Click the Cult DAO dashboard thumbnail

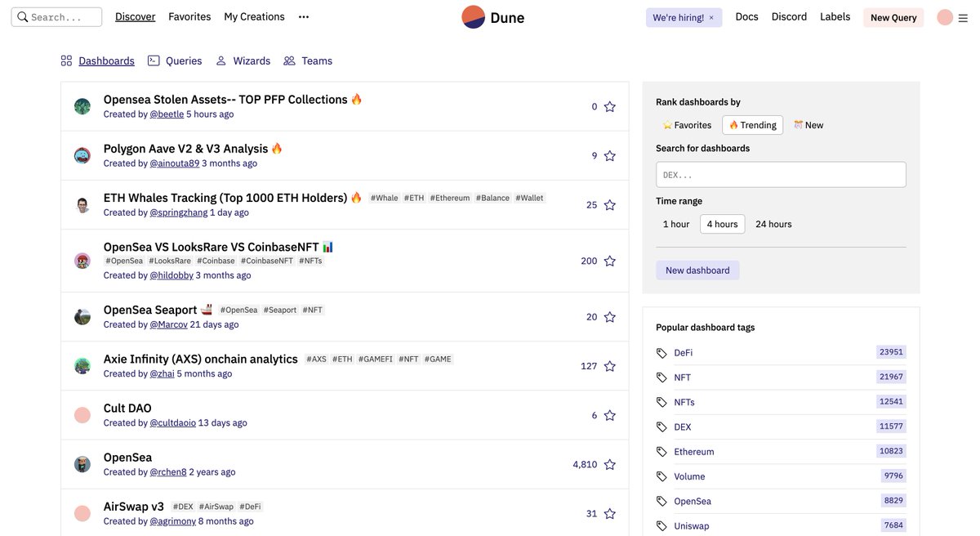(82, 413)
